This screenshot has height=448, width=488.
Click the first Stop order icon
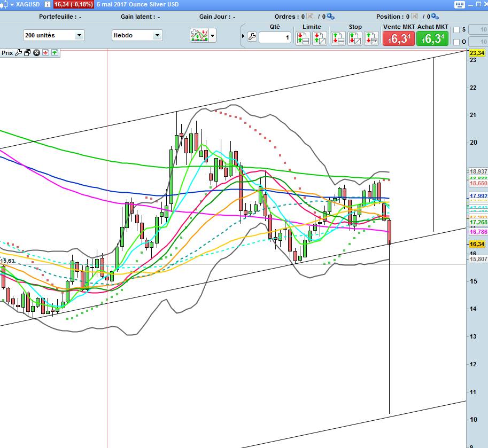click(338, 38)
